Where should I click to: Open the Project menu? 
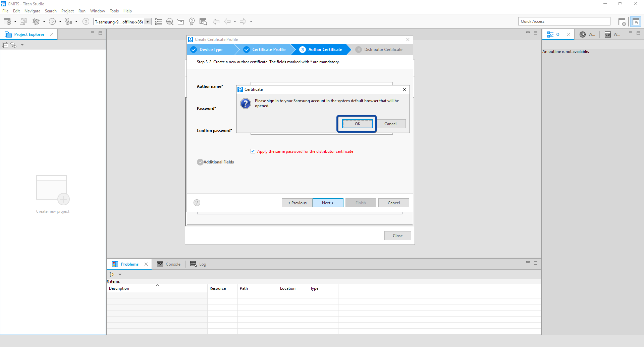tap(67, 11)
